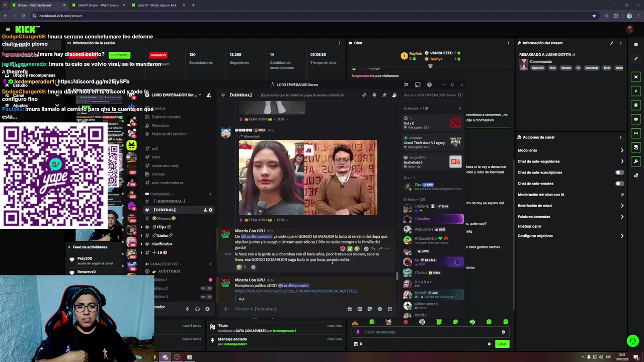Open Discord threads icon in channel header
Viewport: 644px width, 362px height.
364,95
